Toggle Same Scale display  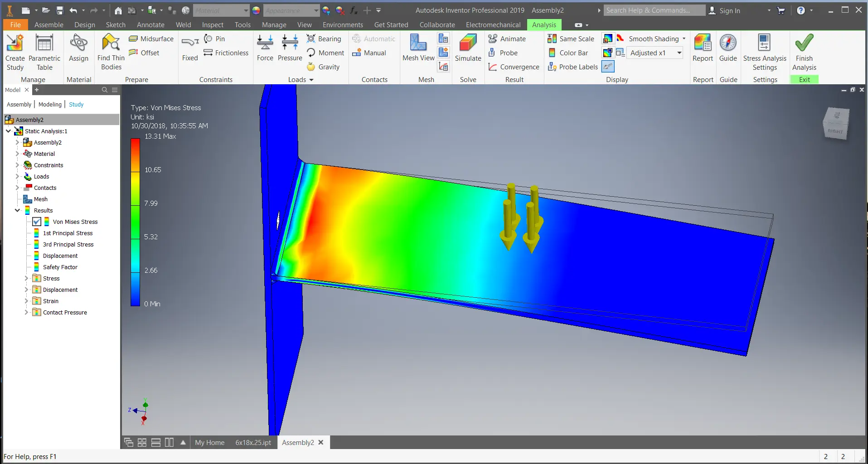[571, 39]
